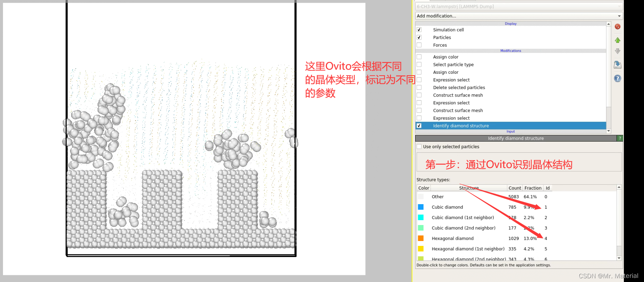This screenshot has height=282, width=644.
Task: Open Add modification dropdown
Action: pos(519,16)
